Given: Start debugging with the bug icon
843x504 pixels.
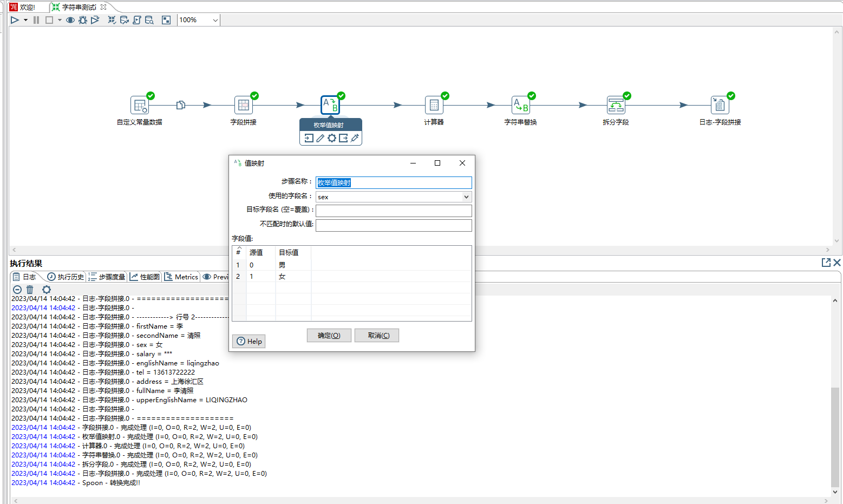Looking at the screenshot, I should 82,20.
